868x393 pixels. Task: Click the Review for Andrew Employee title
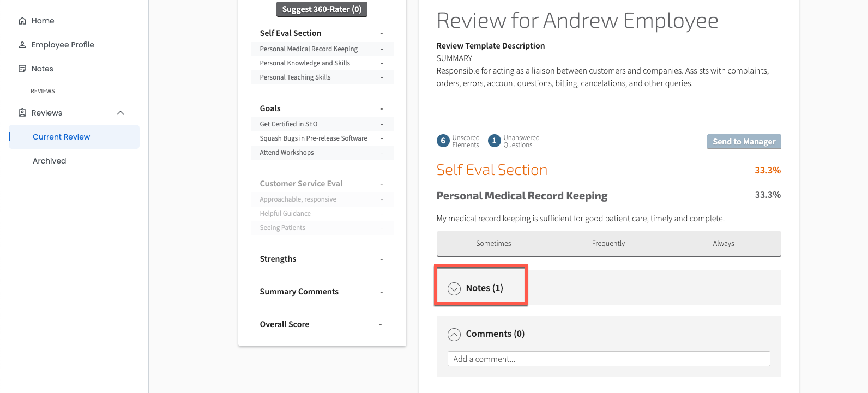(577, 21)
